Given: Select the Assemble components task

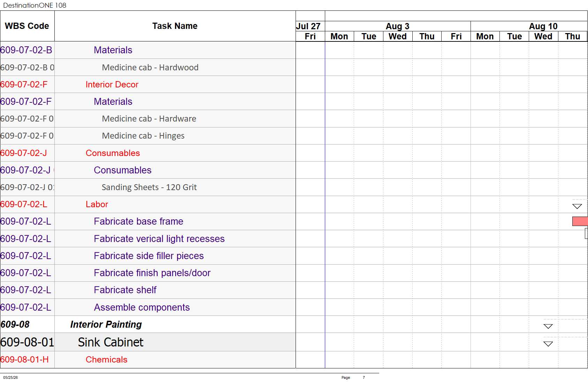Looking at the screenshot, I should pos(142,307).
